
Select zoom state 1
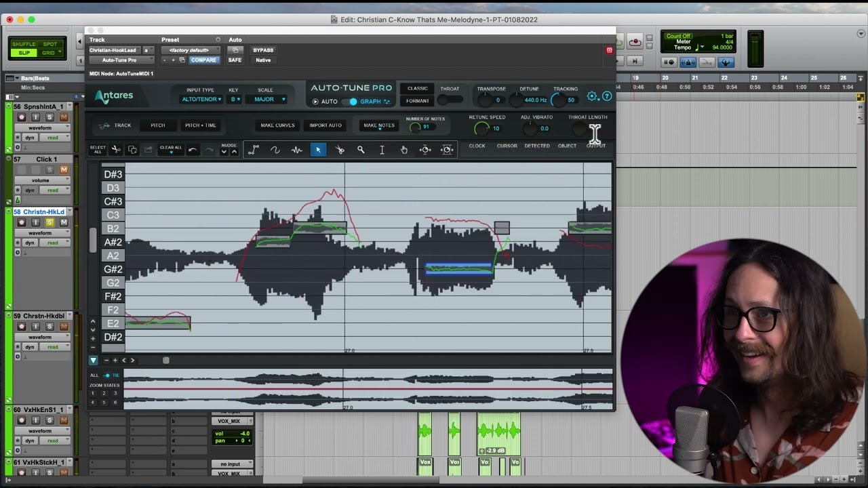pyautogui.click(x=94, y=394)
